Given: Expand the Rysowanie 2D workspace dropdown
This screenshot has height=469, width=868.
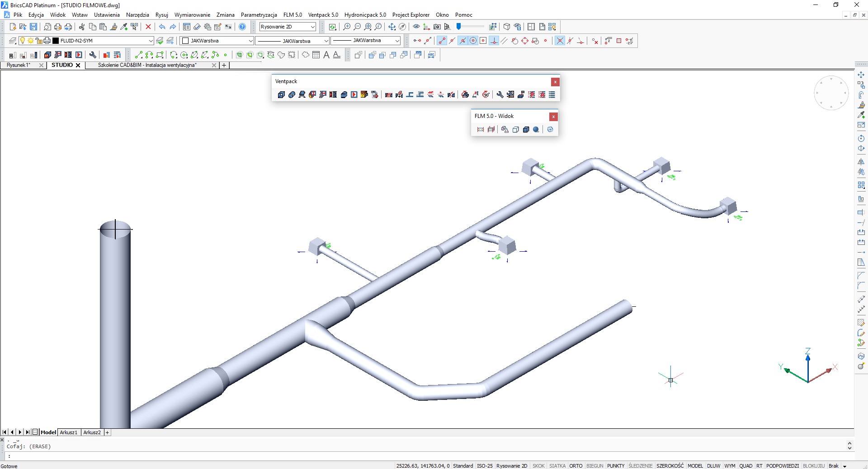Looking at the screenshot, I should pos(312,27).
